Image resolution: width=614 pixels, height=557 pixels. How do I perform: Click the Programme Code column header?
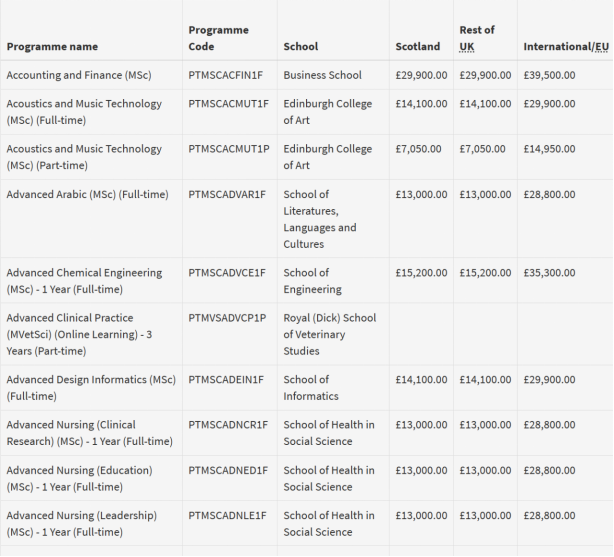click(x=218, y=38)
